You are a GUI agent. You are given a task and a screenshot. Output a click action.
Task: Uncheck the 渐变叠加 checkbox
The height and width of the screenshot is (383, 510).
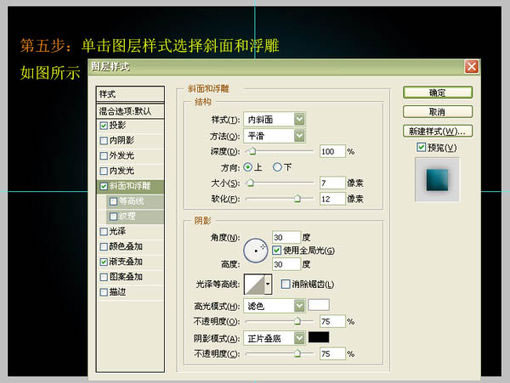(104, 262)
